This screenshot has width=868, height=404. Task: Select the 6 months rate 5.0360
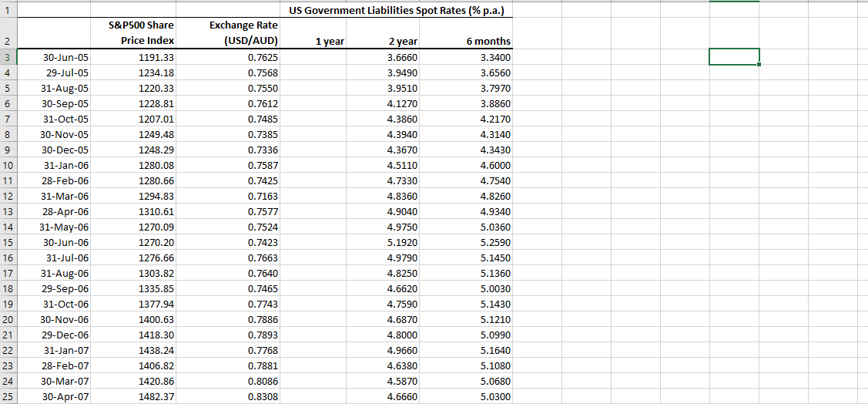pos(466,227)
